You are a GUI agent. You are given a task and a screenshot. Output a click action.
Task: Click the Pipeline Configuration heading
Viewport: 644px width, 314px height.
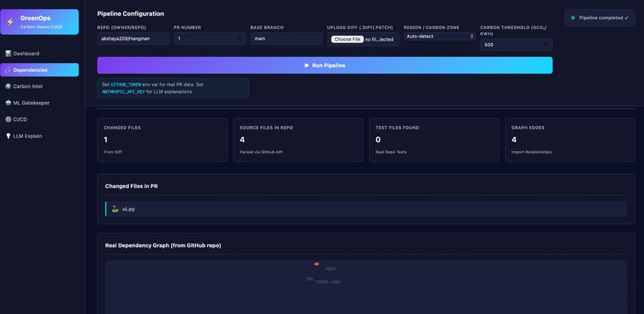tap(130, 14)
